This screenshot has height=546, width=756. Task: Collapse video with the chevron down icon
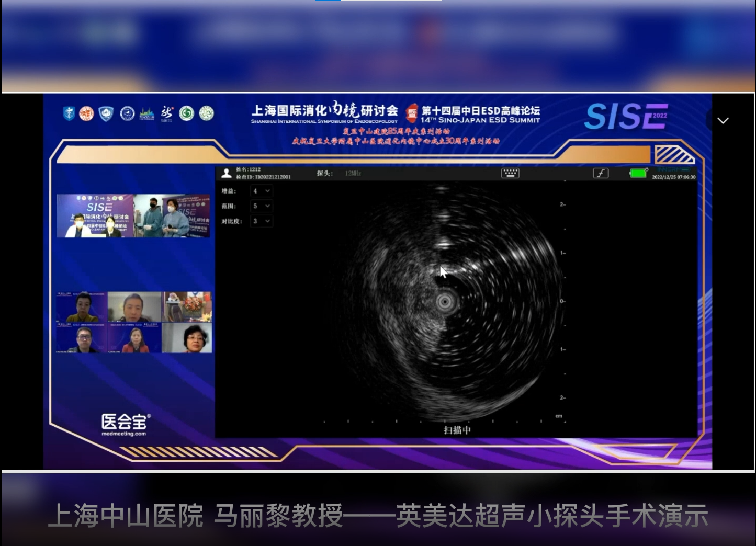pos(723,121)
